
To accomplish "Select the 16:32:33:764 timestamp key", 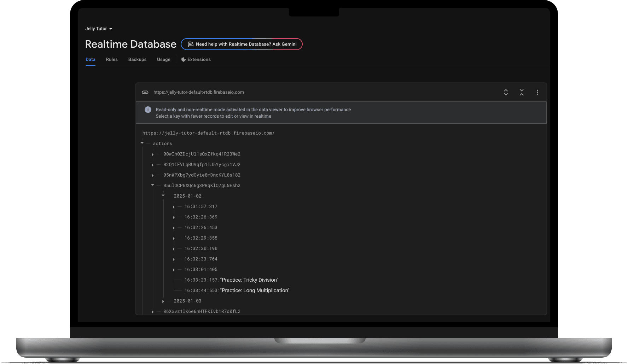I will [201, 259].
